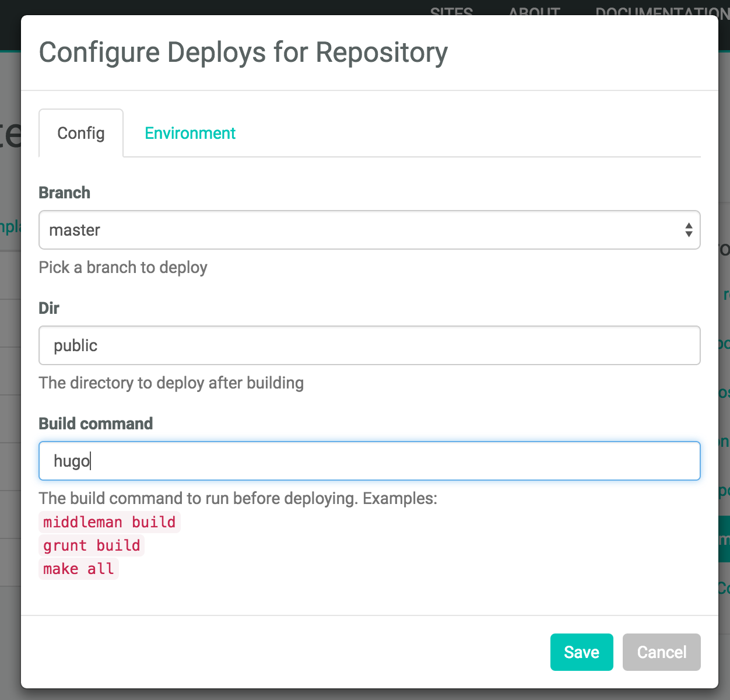
Task: Click the branch selector stepper arrows
Action: coord(688,230)
